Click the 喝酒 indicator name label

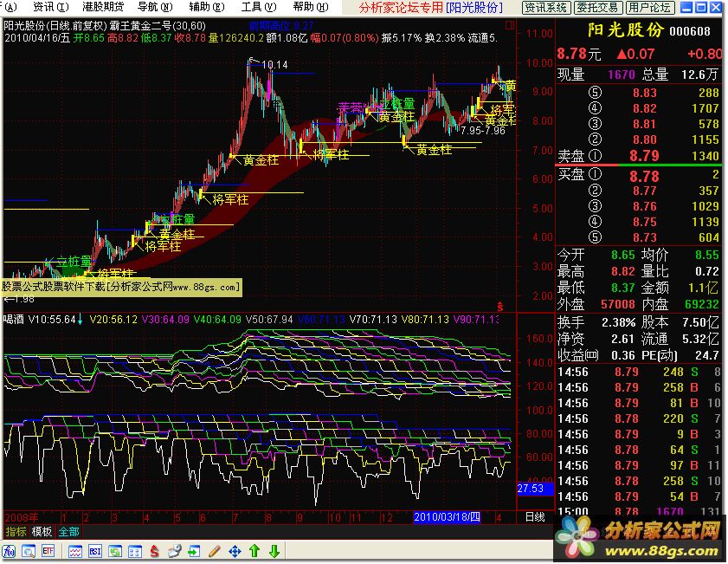pos(14,320)
